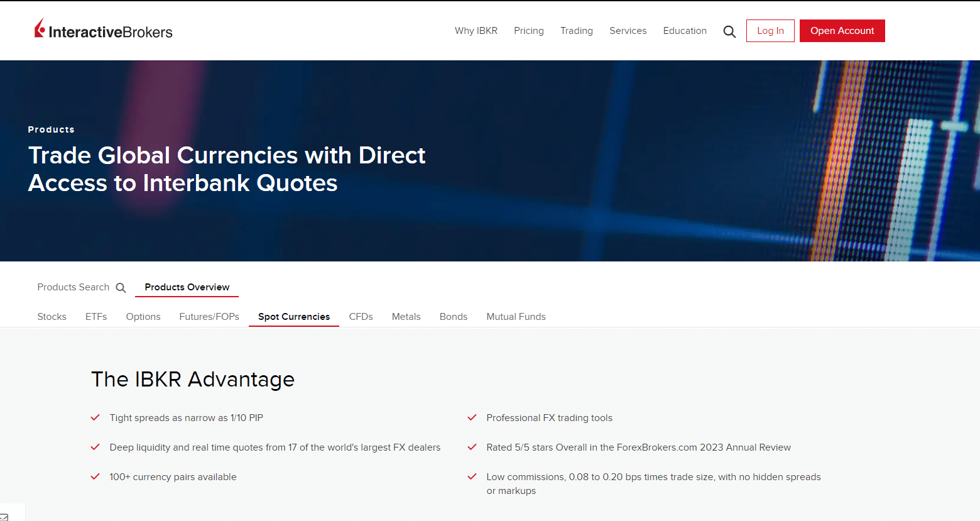The width and height of the screenshot is (980, 521).
Task: Open the Trading navigation menu
Action: [576, 31]
